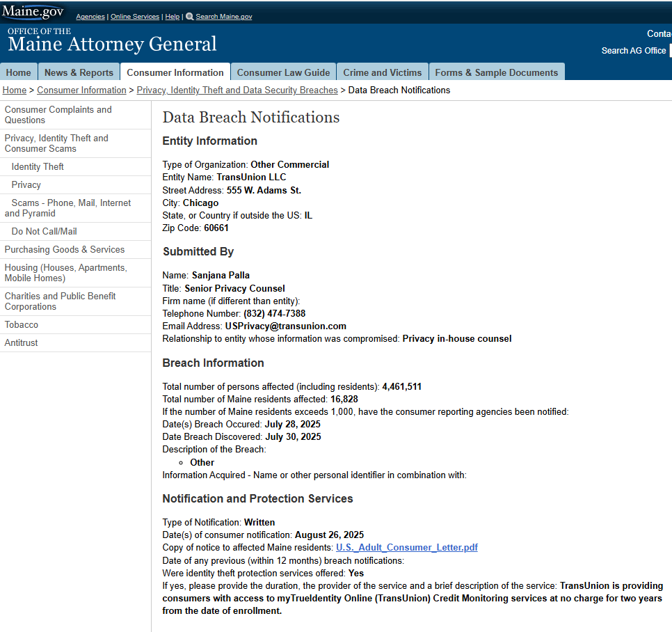Click the entity name TransUnion LLC
The height and width of the screenshot is (632, 672).
click(251, 177)
